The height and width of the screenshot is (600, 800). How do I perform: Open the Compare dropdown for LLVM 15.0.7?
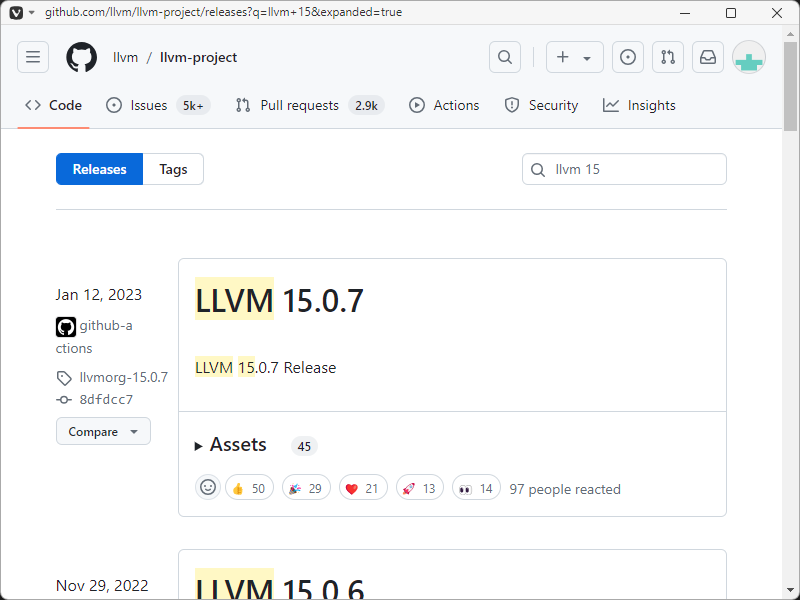[103, 432]
